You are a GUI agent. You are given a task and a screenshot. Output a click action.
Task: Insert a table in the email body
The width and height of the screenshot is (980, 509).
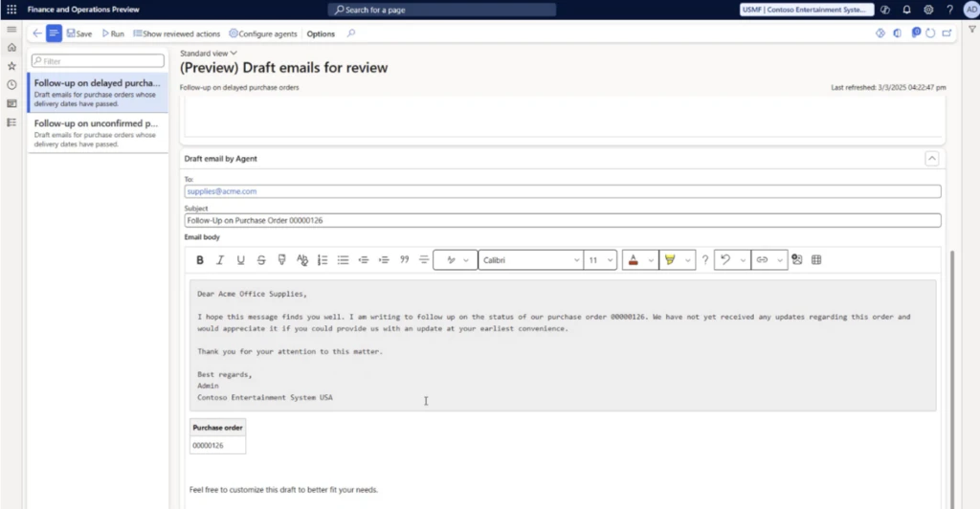click(x=816, y=259)
